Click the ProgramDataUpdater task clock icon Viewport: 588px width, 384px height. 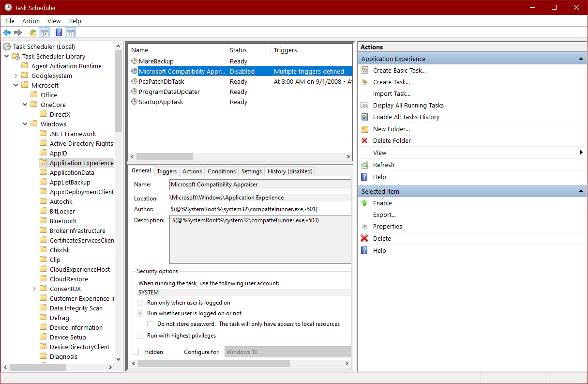(135, 92)
